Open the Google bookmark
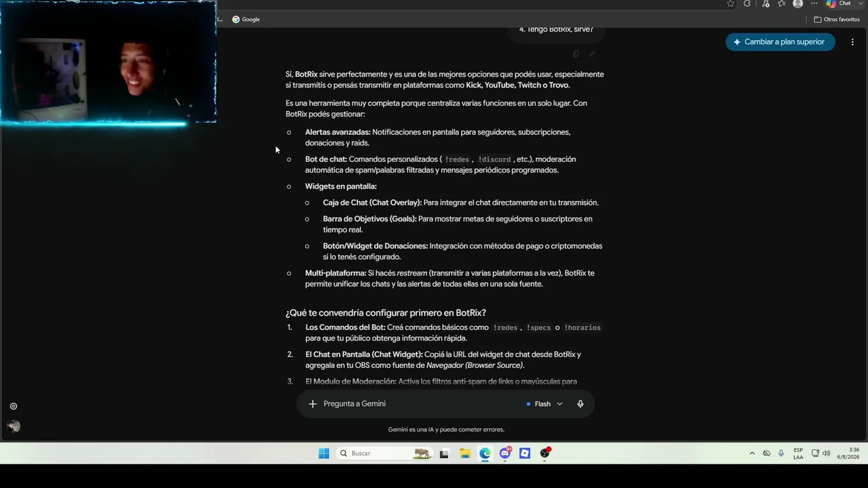Image resolution: width=868 pixels, height=488 pixels. (246, 19)
